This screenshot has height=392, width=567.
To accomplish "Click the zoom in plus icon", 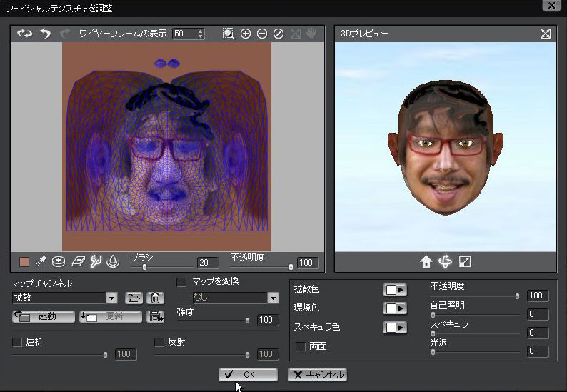I will pyautogui.click(x=246, y=34).
